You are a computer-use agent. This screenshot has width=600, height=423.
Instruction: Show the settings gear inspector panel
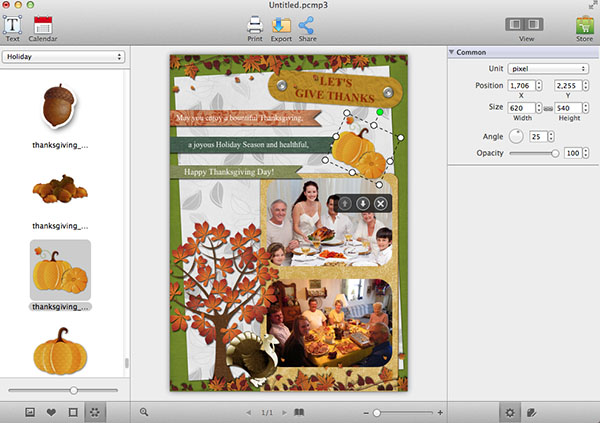[x=509, y=411]
